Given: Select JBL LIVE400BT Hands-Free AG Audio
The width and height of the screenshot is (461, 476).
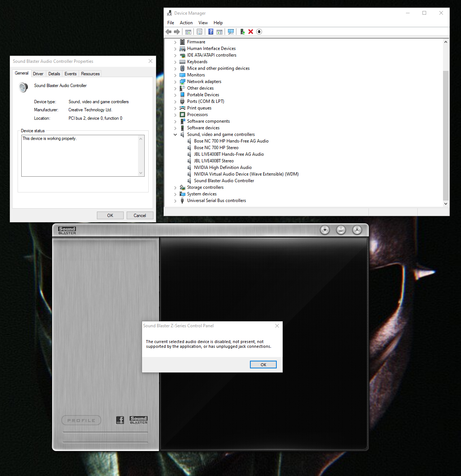Looking at the screenshot, I should coord(229,154).
